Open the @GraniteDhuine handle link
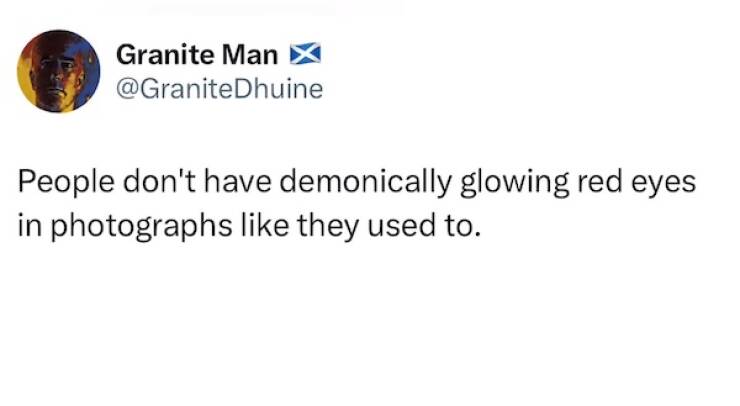 [x=220, y=89]
